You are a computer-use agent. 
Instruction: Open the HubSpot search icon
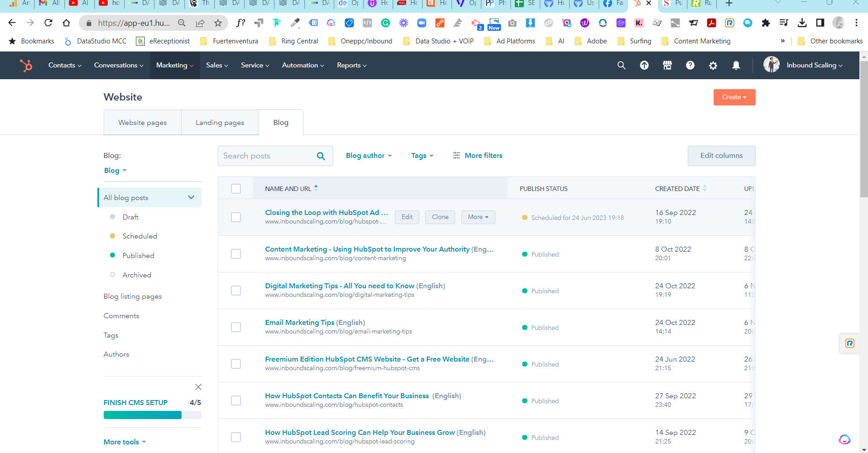tap(621, 65)
